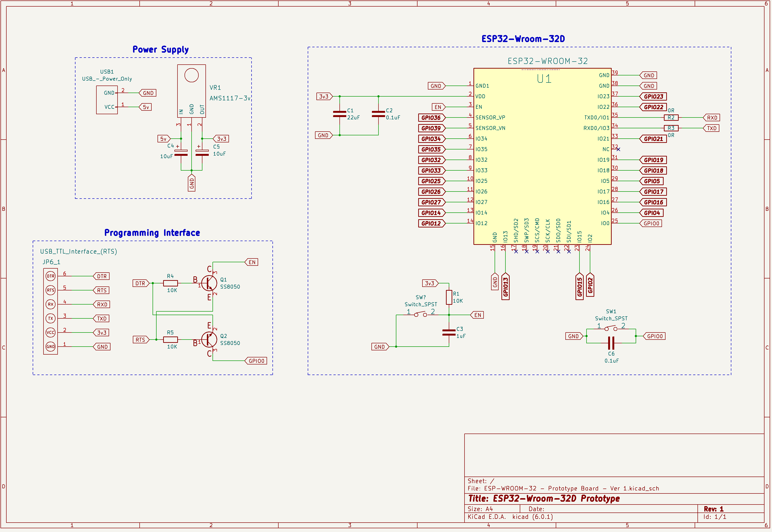Click the GPIO35 net label
The width and height of the screenshot is (772, 532).
[432, 150]
